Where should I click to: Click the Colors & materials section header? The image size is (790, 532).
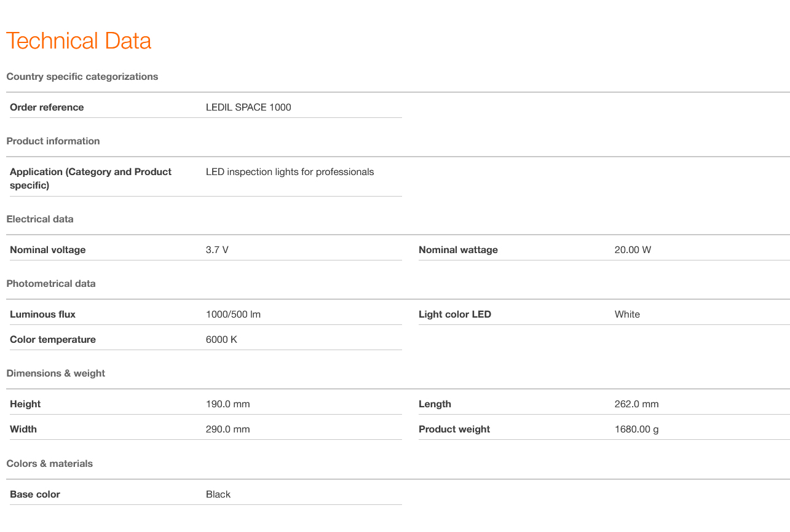pyautogui.click(x=50, y=464)
